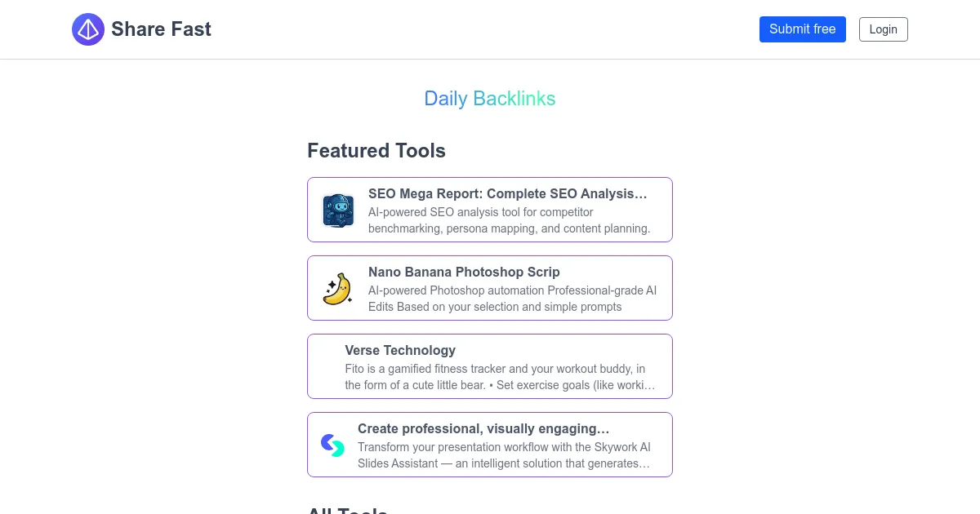The width and height of the screenshot is (980, 514).
Task: Click the Featured Tools section heading
Action: (376, 151)
